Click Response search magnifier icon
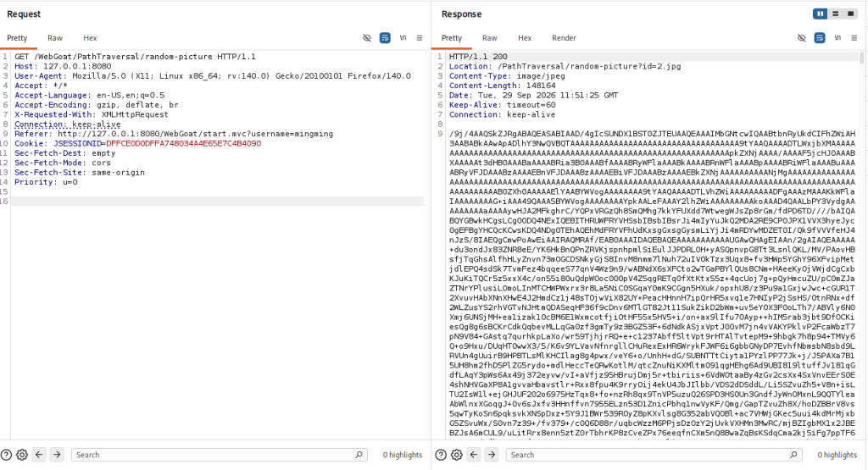Image resolution: width=868 pixels, height=470 pixels. click(793, 455)
